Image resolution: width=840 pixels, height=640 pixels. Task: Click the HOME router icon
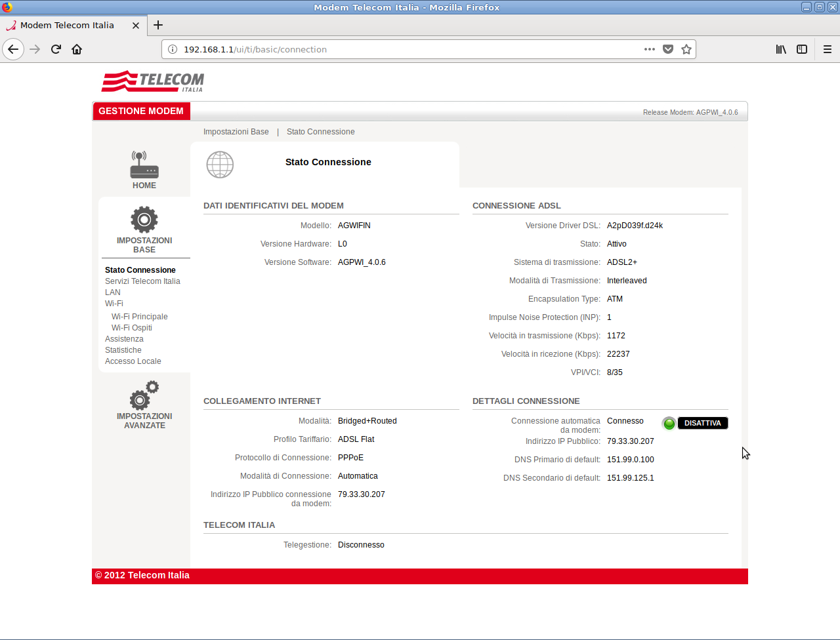pos(144,165)
